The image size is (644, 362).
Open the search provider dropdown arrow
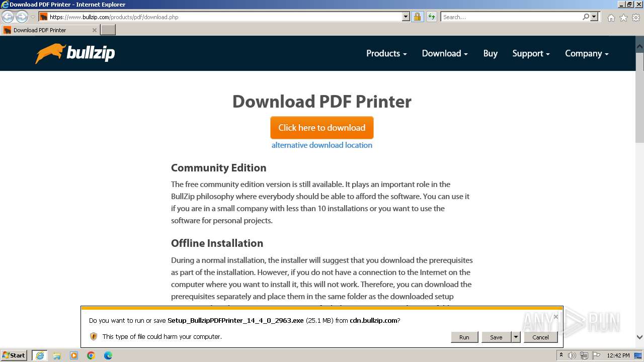pos(594,17)
